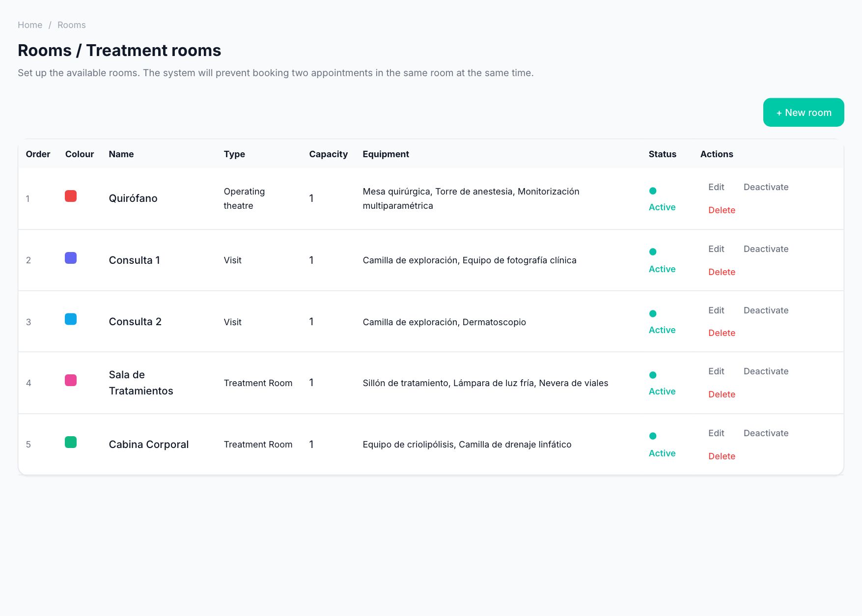Deactivate the Consulta 1 room
Screen dimensions: 862x616
[766, 249]
